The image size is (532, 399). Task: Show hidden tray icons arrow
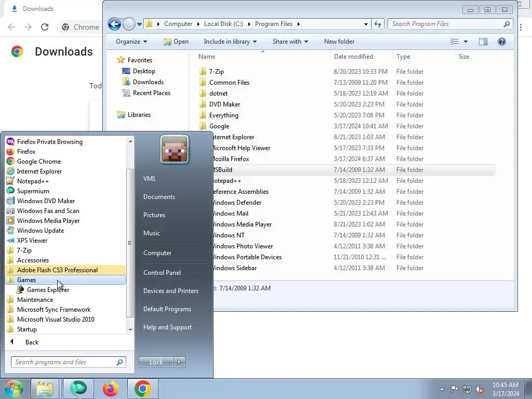coord(442,389)
